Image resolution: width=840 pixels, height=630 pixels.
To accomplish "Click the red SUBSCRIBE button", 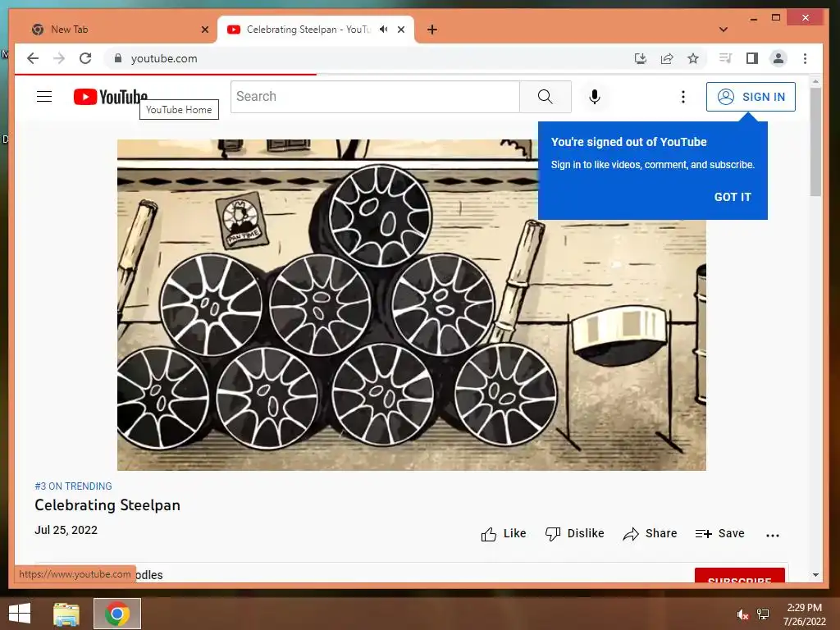I will coord(740,575).
